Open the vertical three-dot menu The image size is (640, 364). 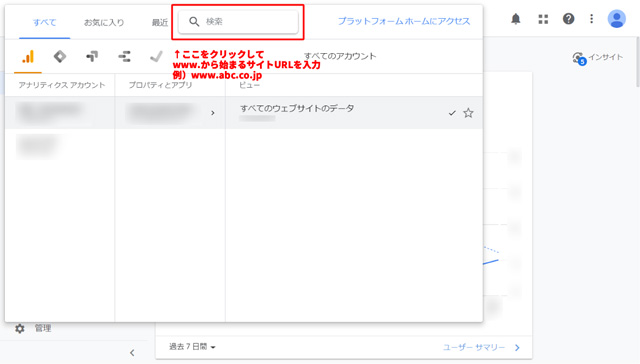[591, 19]
